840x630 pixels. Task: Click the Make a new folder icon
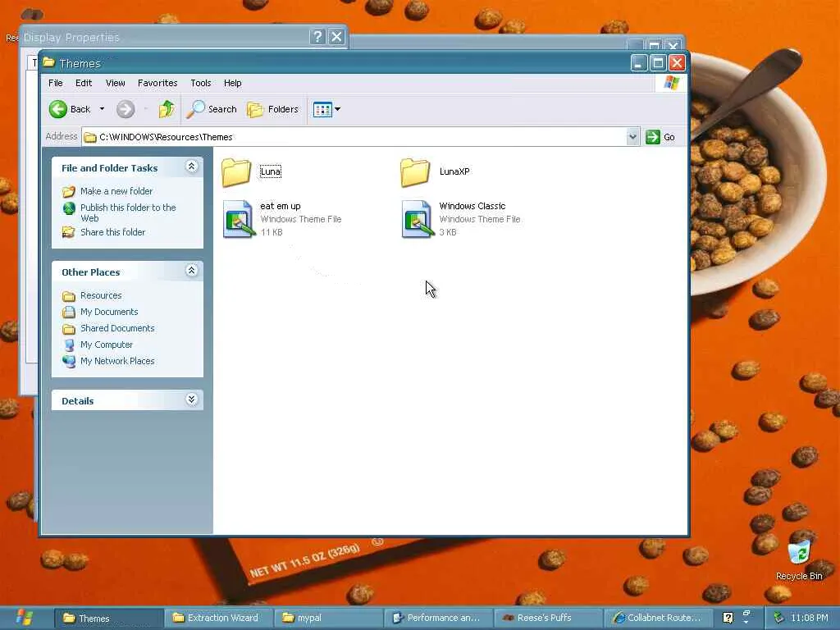point(69,191)
